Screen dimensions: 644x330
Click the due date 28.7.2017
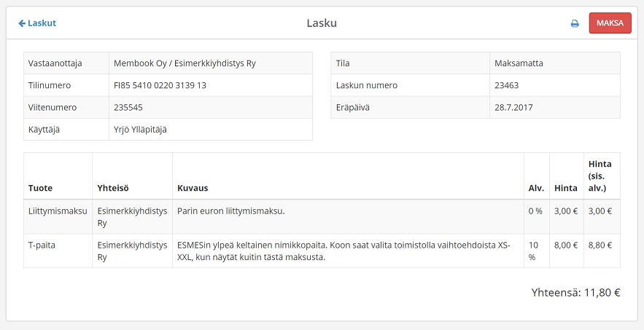click(513, 107)
